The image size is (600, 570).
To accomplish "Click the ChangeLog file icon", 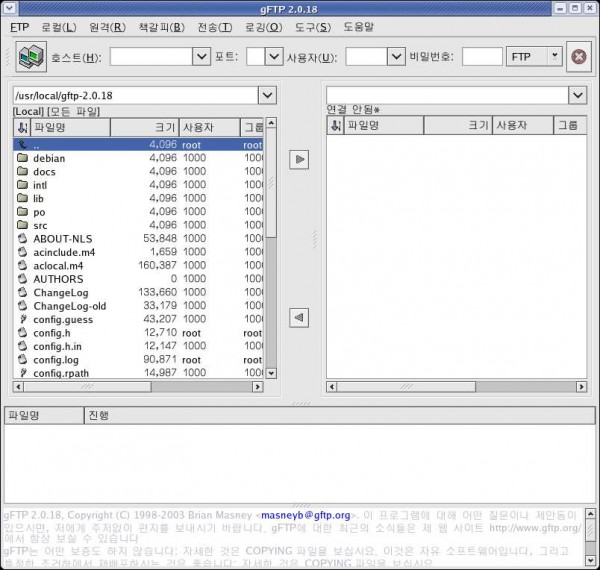I will (23, 292).
